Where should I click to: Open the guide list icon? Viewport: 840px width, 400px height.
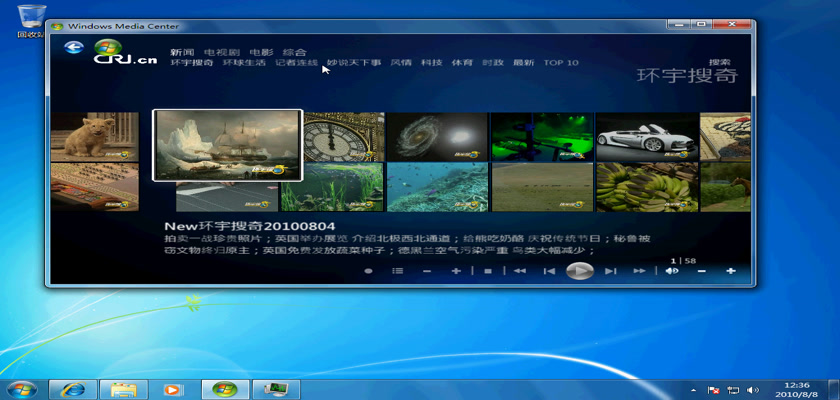point(397,271)
